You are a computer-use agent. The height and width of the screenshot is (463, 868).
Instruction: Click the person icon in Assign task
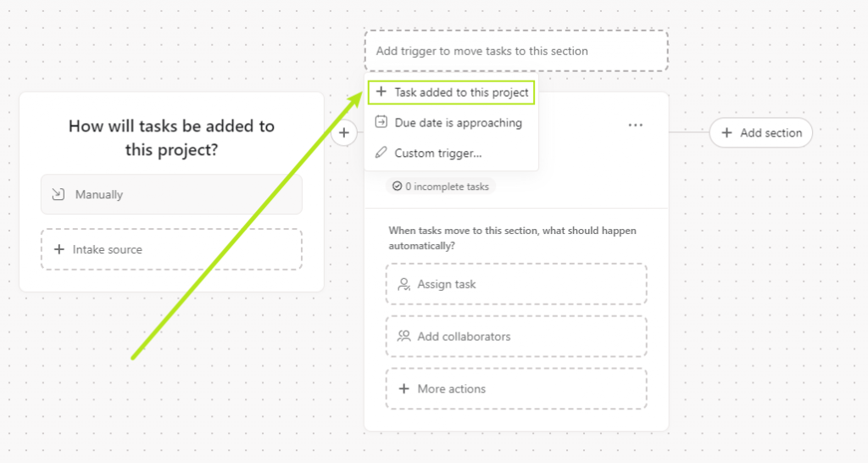(404, 284)
